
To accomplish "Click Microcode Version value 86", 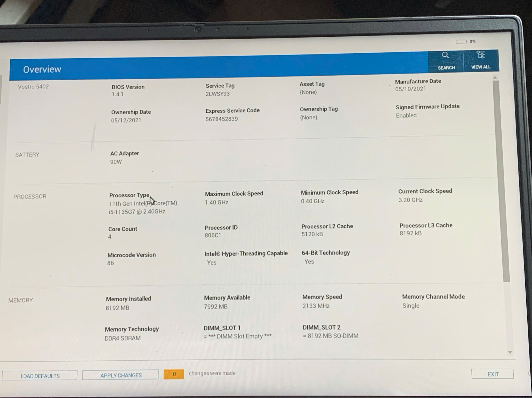I will click(110, 263).
